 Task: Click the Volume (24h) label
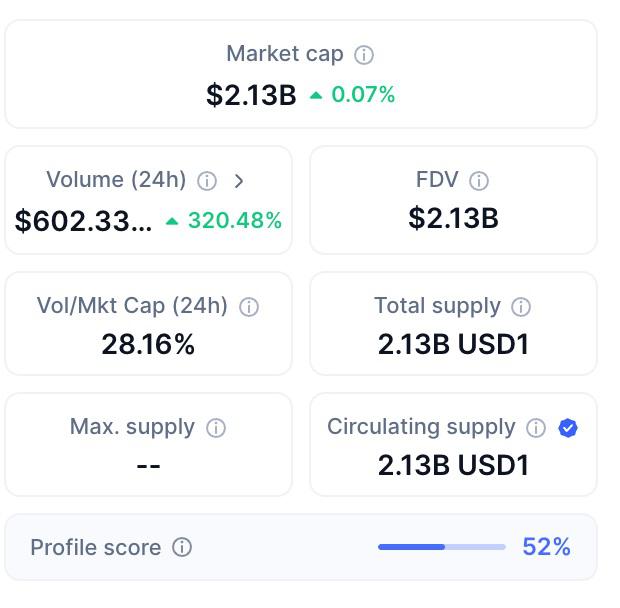click(116, 180)
